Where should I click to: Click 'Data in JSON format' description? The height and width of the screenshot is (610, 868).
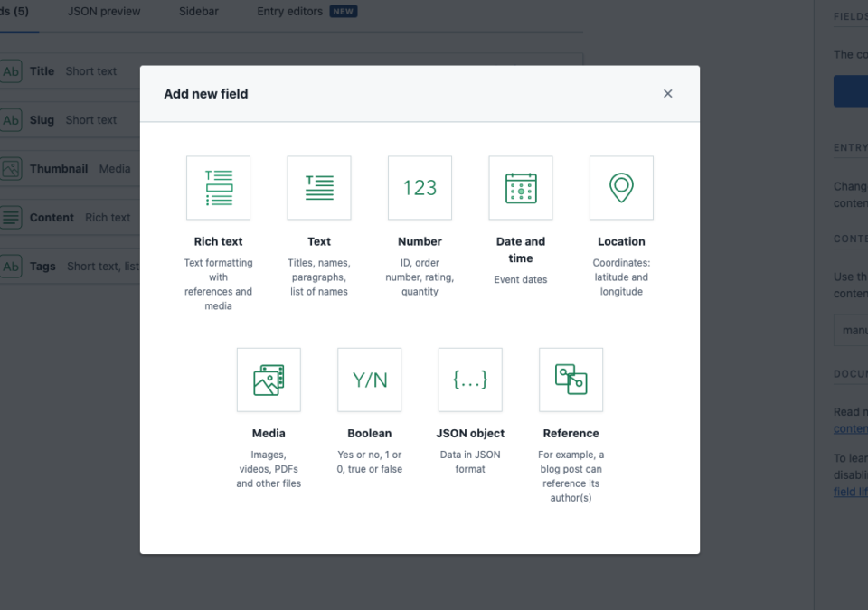point(470,462)
